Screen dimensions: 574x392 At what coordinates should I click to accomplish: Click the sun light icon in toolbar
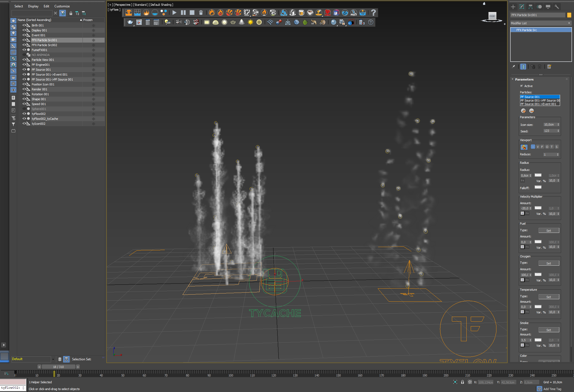point(250,22)
